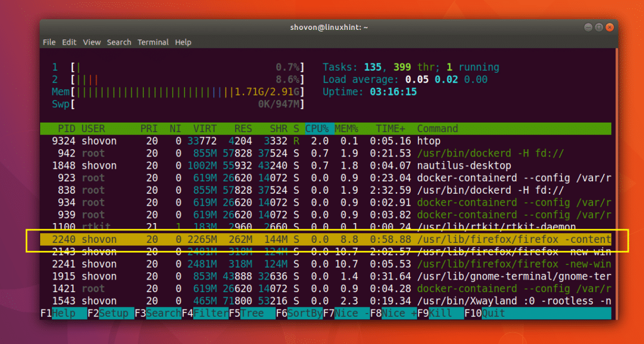Select the nautilus-desktop process row
644x344 pixels.
[326, 166]
